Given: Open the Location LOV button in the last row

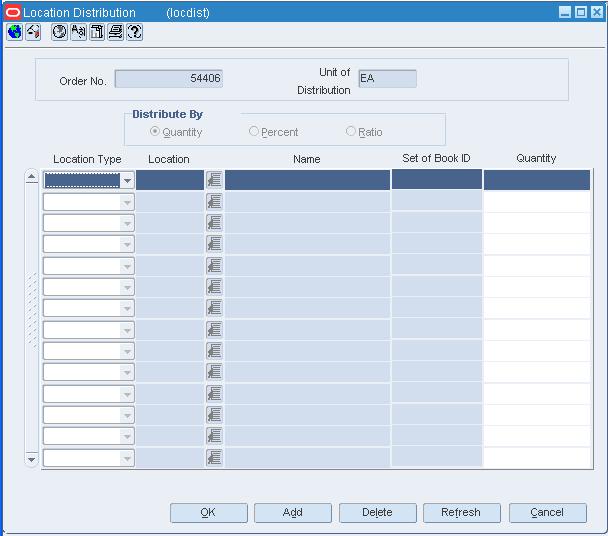Looking at the screenshot, I should pos(214,458).
